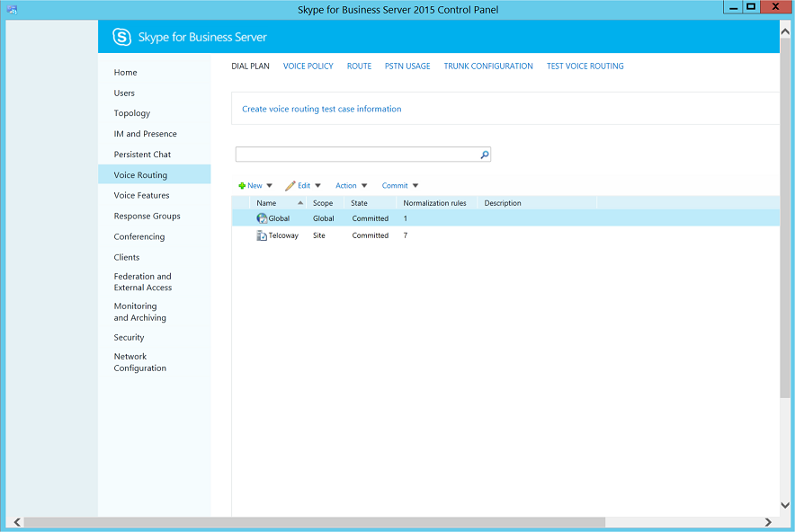Viewport: 795px width, 532px height.
Task: Click the pencil Edit icon
Action: [x=290, y=186]
